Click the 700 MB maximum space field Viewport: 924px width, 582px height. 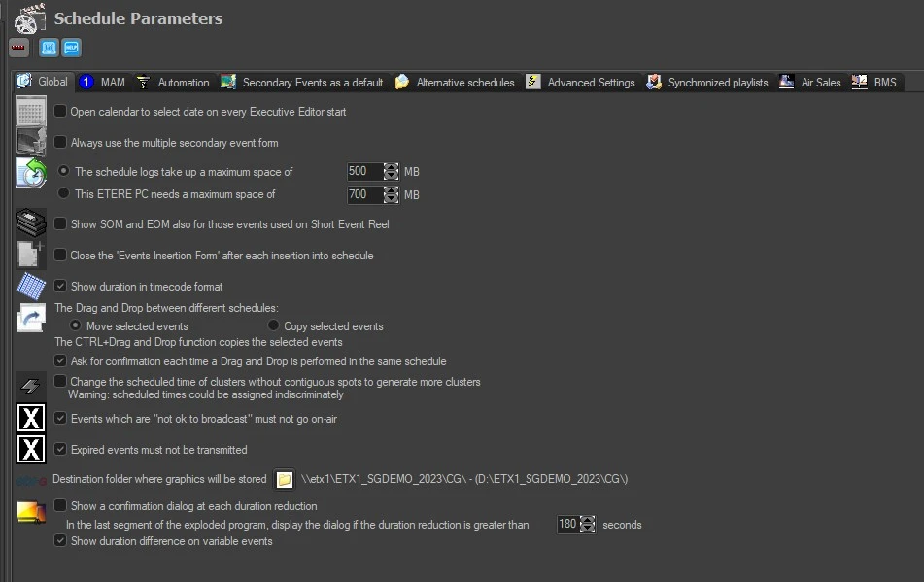[x=363, y=194]
